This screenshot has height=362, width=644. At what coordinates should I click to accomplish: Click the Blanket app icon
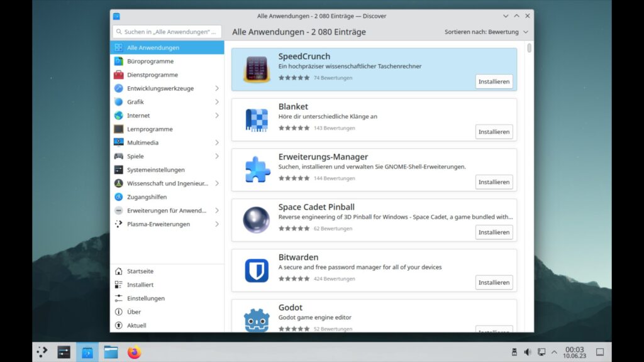point(257,120)
